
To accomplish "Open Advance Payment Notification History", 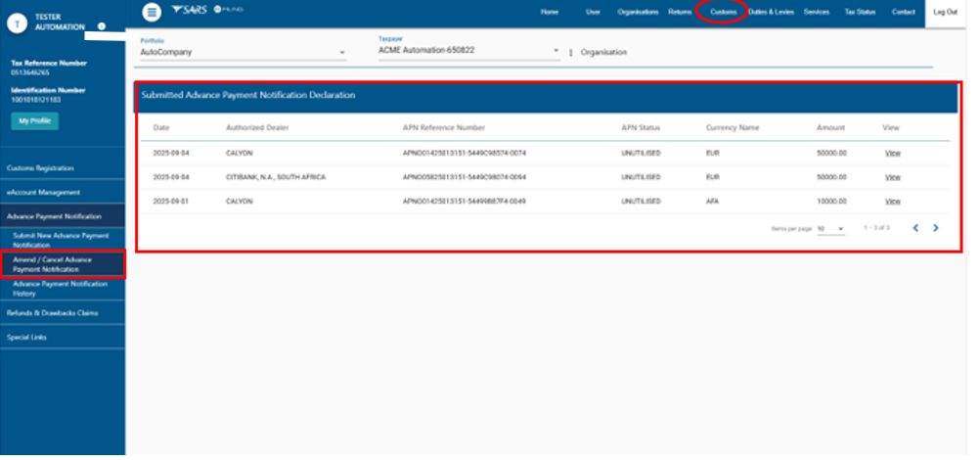I will tap(63, 287).
